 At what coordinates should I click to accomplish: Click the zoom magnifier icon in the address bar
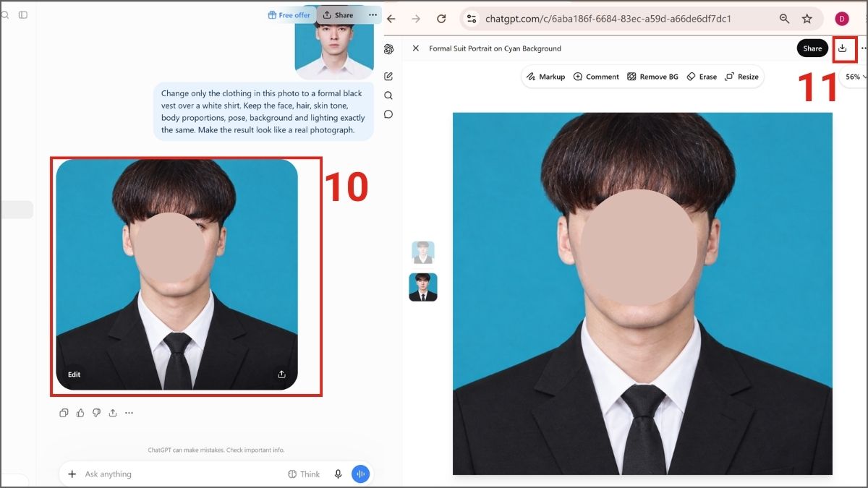(784, 19)
